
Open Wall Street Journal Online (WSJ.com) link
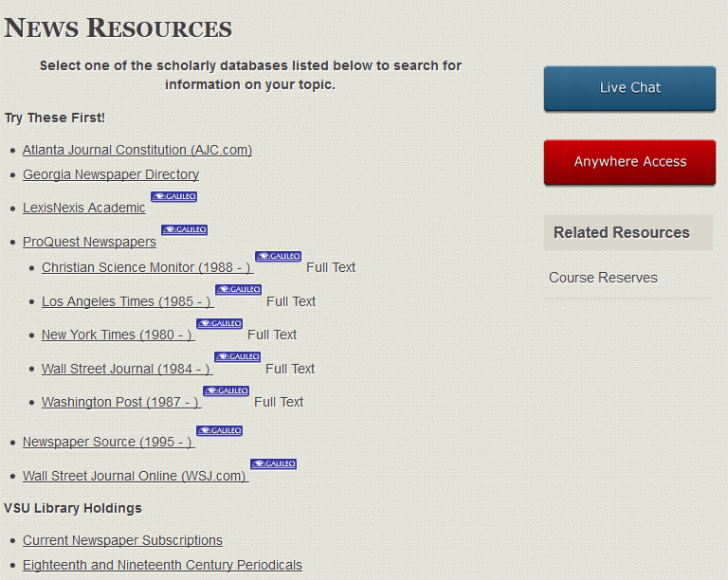pos(136,476)
